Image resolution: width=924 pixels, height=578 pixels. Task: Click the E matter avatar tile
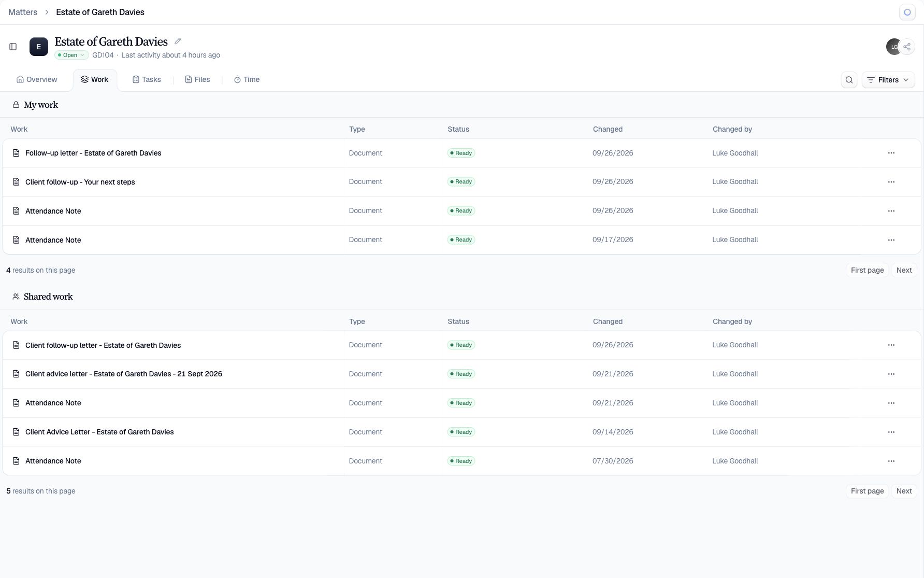[x=39, y=47]
